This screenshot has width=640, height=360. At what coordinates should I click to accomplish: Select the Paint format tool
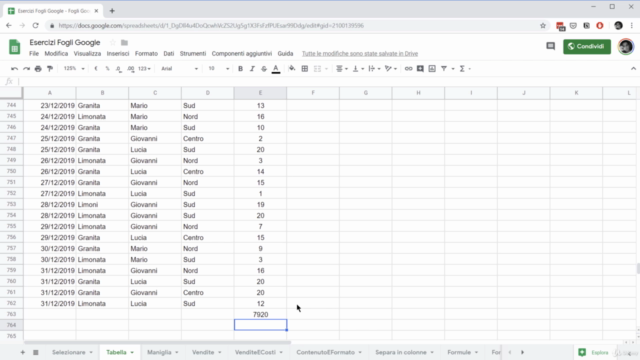(x=50, y=69)
